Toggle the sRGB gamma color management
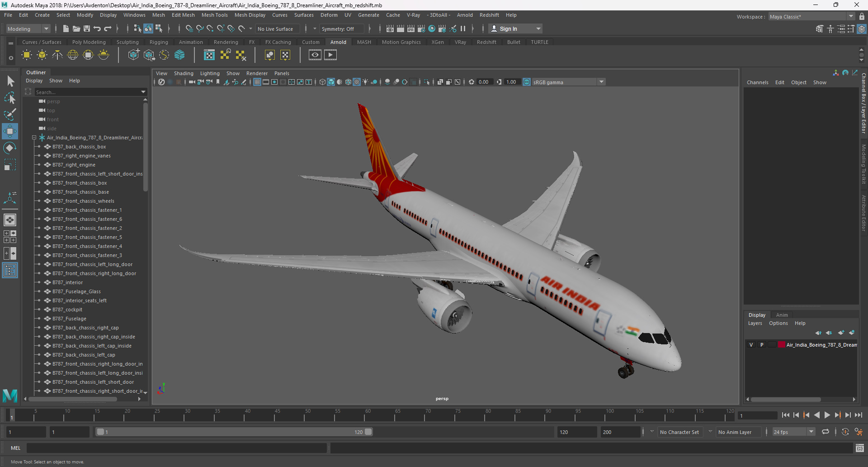This screenshot has width=868, height=467. tap(527, 82)
